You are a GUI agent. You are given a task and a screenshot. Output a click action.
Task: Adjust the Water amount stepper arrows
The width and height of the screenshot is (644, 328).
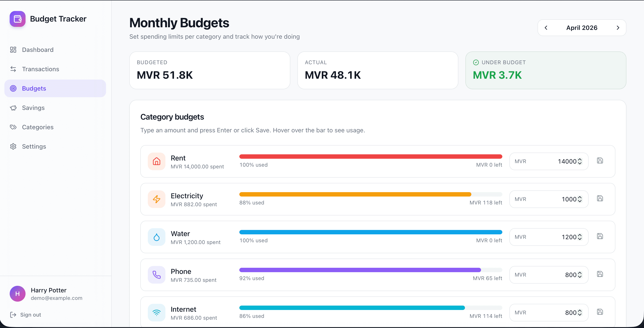(x=580, y=237)
